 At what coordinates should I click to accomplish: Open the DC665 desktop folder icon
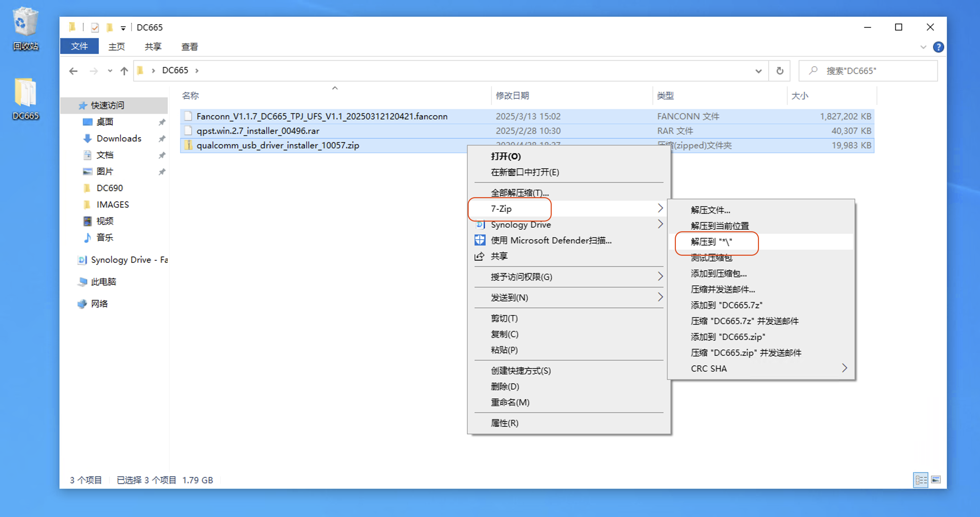[26, 99]
